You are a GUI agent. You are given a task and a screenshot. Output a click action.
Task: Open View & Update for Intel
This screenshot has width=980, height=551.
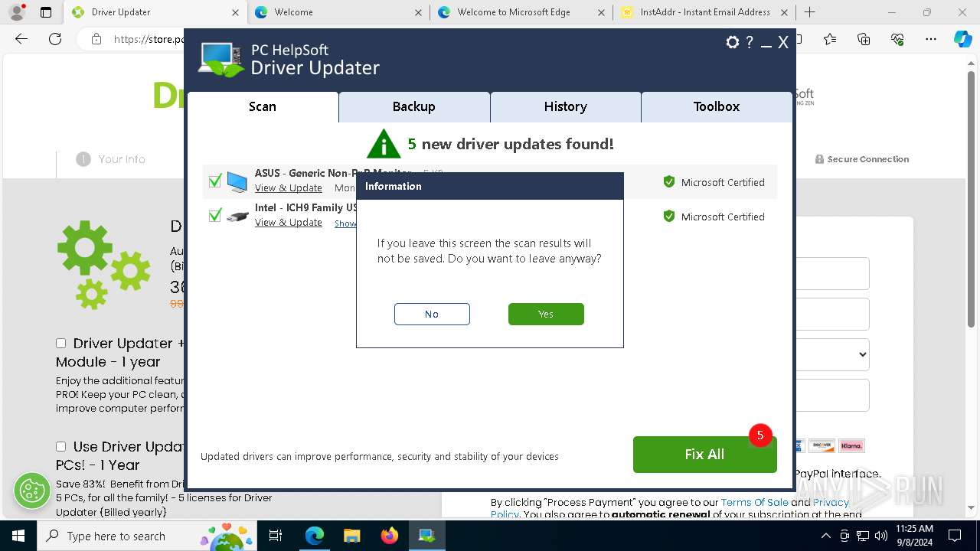tap(288, 223)
